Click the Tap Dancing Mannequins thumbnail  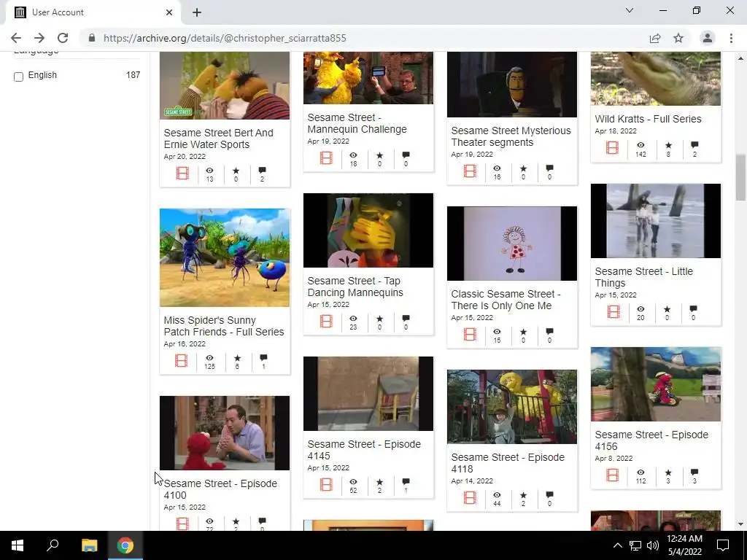(368, 230)
